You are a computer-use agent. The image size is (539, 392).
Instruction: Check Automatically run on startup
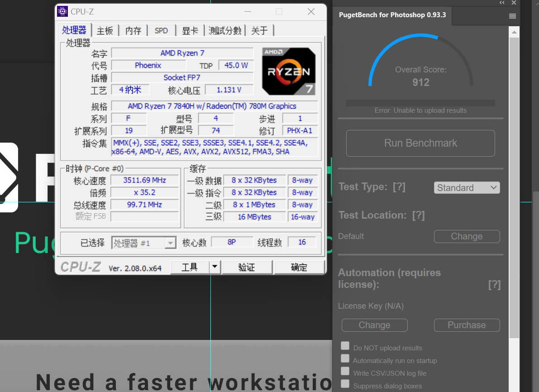[345, 359]
